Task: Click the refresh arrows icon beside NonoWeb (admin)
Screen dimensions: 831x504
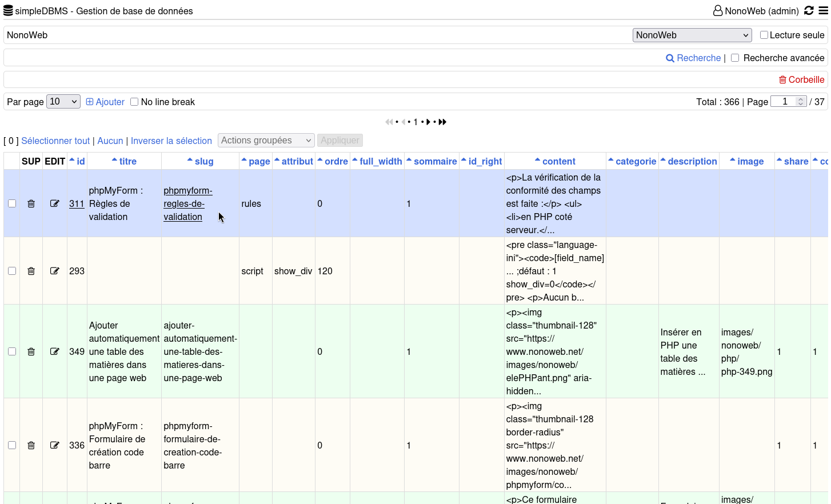Action: [x=809, y=10]
